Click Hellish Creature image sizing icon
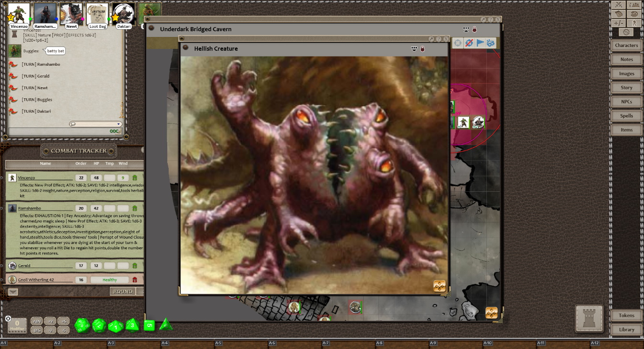 tap(439, 286)
